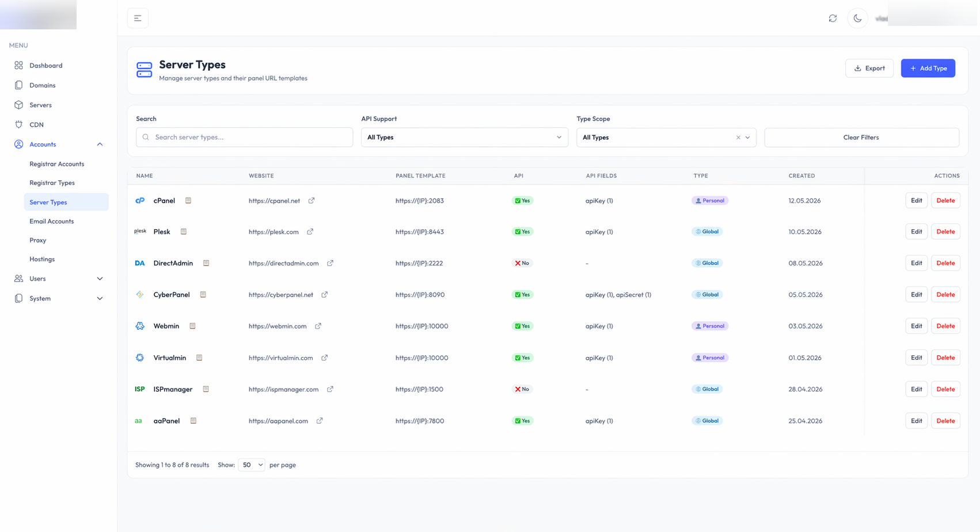
Task: Click the DirectAdmin DA logo icon
Action: click(140, 263)
